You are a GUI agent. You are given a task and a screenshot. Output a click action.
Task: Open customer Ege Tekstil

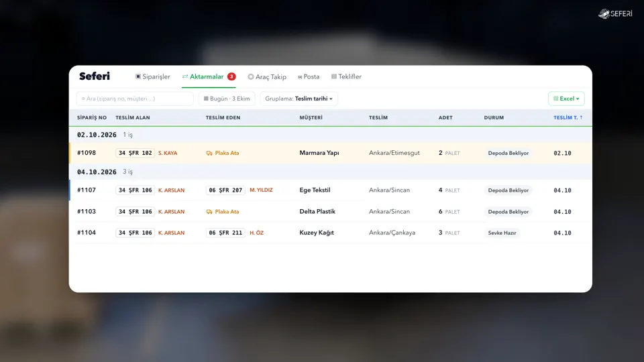pyautogui.click(x=315, y=190)
